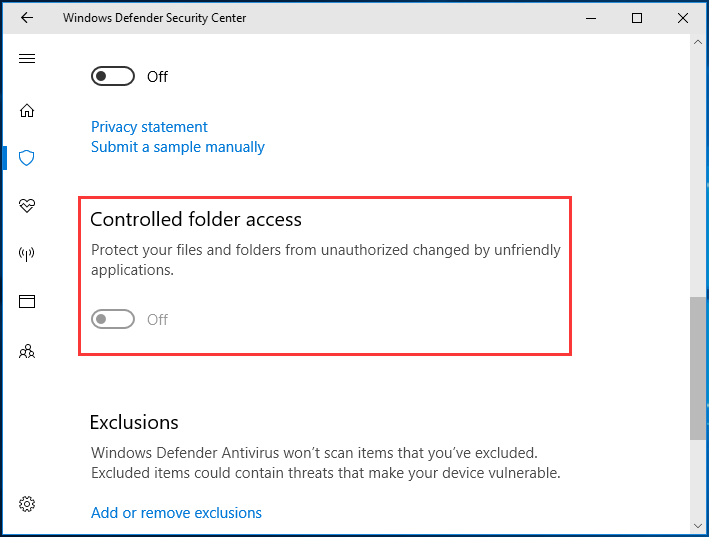Open the Home section icon
Image resolution: width=709 pixels, height=537 pixels.
[27, 110]
